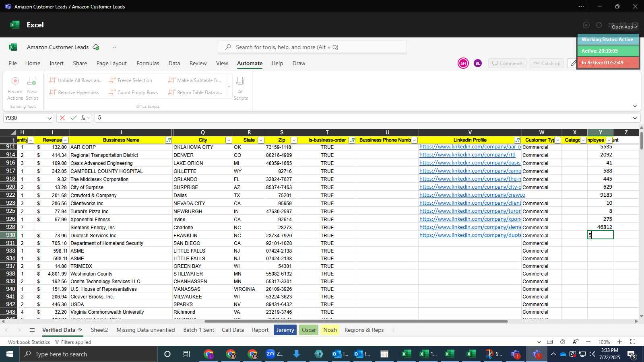Click the BL user presence avatar
Image resolution: width=644 pixels, height=362 pixels.
pyautogui.click(x=478, y=63)
